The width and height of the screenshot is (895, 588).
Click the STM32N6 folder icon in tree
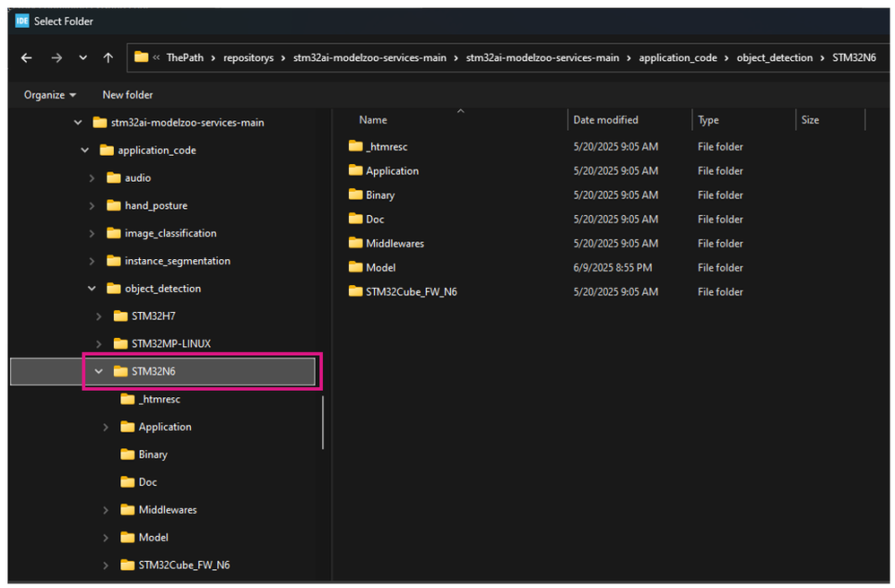[120, 371]
